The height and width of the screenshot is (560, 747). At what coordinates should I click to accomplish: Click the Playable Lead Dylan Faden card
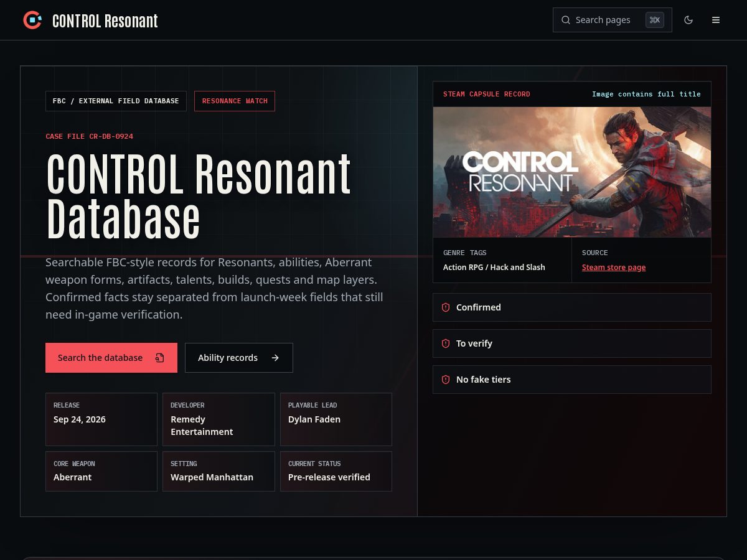point(336,419)
